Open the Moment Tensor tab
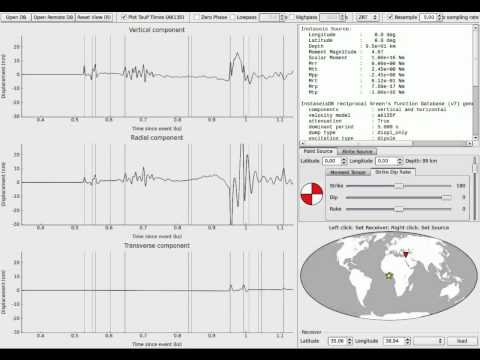This screenshot has height=360, width=480. click(348, 172)
